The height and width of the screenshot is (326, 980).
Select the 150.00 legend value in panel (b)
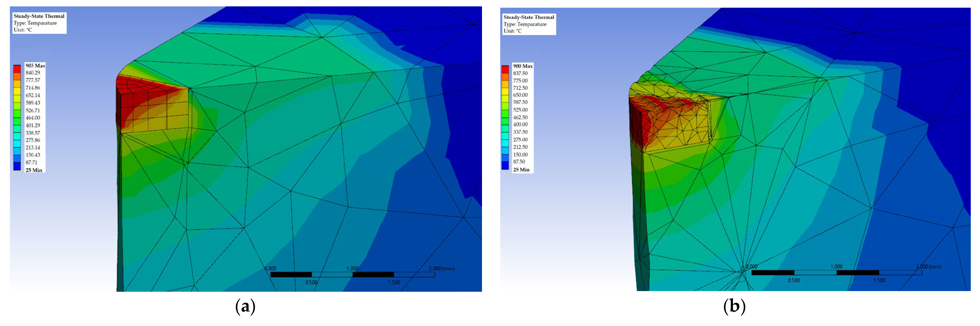pos(520,154)
